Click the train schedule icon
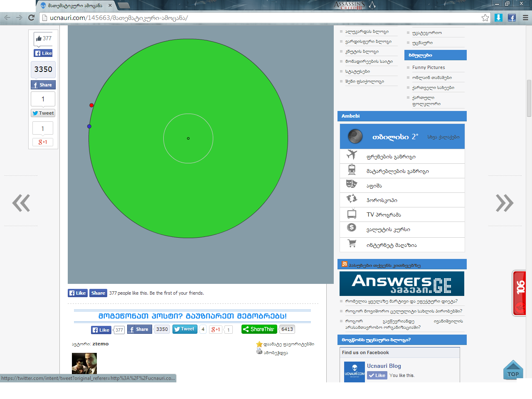The height and width of the screenshot is (399, 532). 352,169
